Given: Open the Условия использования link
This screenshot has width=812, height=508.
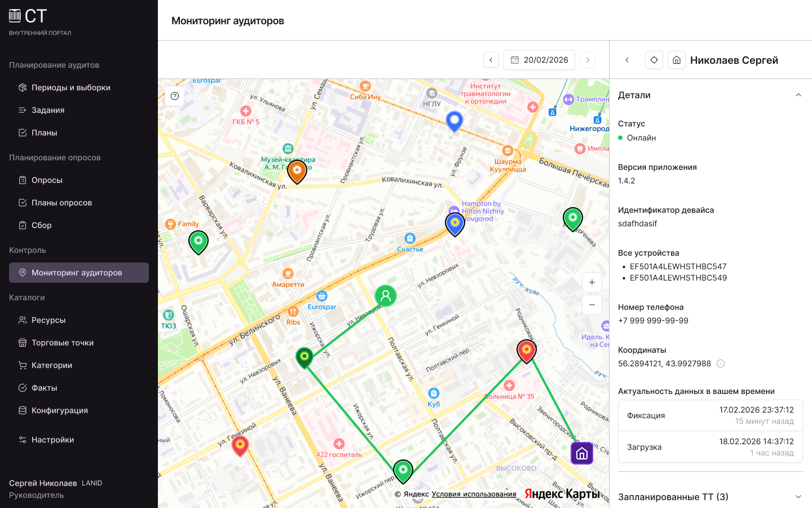Looking at the screenshot, I should 474,494.
